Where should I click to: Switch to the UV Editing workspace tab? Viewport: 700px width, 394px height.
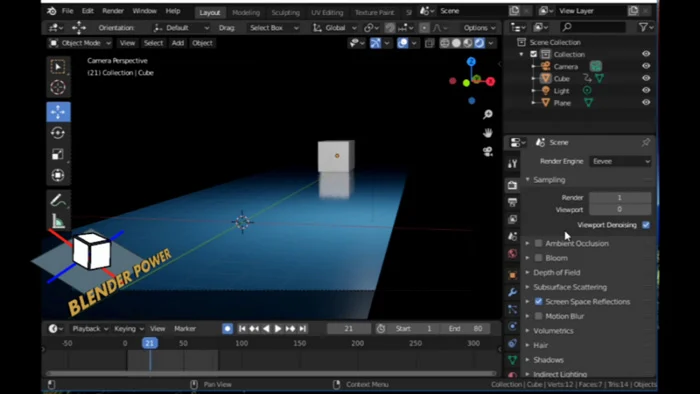point(327,12)
